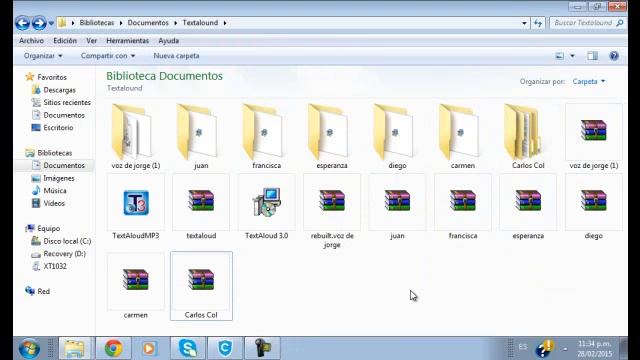
Task: Select the francisca RAR archive
Action: point(462,207)
